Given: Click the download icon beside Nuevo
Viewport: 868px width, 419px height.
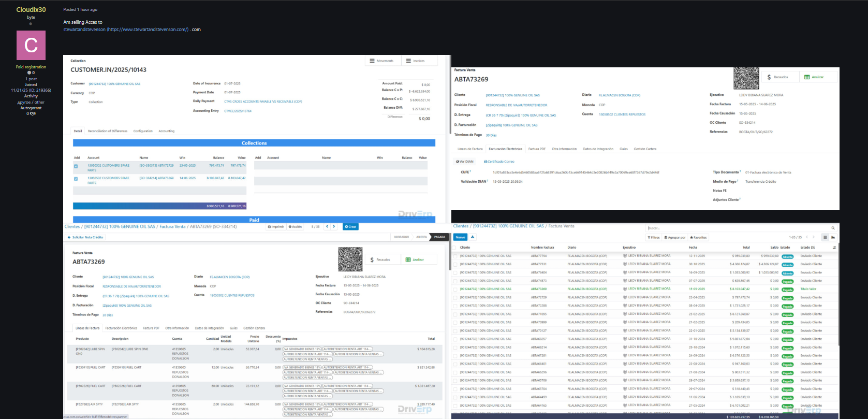Looking at the screenshot, I should coord(473,237).
